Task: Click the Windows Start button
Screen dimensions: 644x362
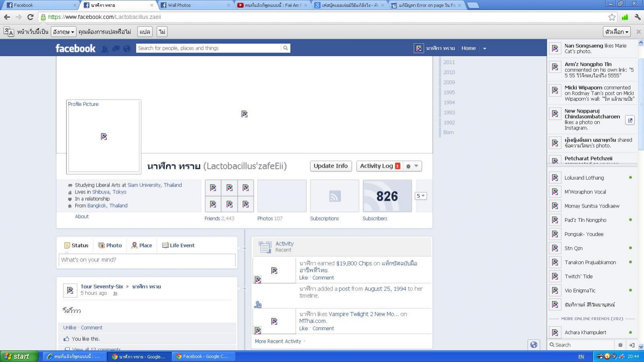Action: tap(19, 356)
